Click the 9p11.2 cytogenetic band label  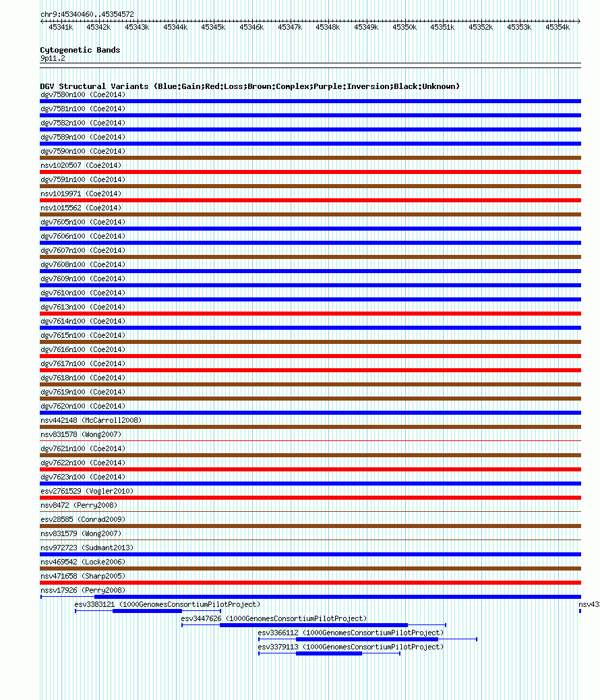(x=53, y=59)
